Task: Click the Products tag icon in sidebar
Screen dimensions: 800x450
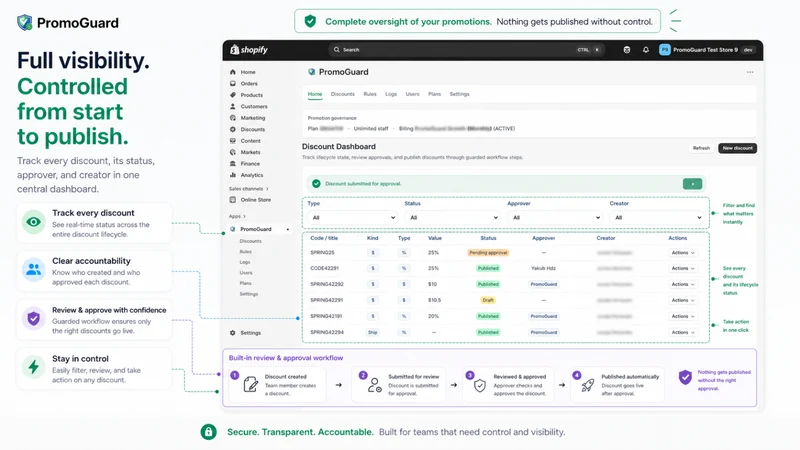Action: point(233,95)
